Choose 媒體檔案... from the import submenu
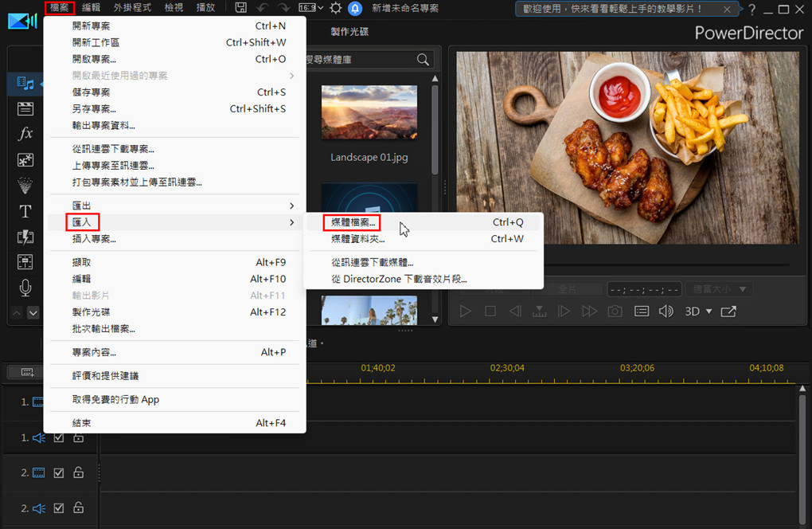The width and height of the screenshot is (812, 529). point(353,222)
